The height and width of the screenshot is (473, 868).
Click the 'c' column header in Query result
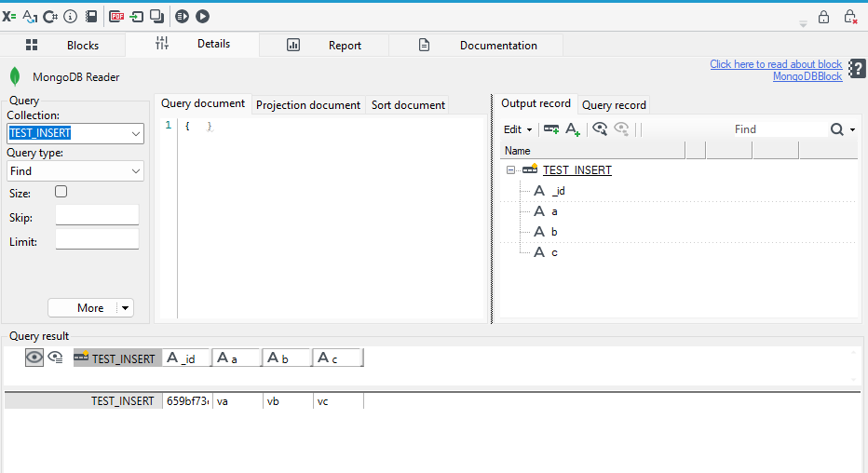[338, 358]
